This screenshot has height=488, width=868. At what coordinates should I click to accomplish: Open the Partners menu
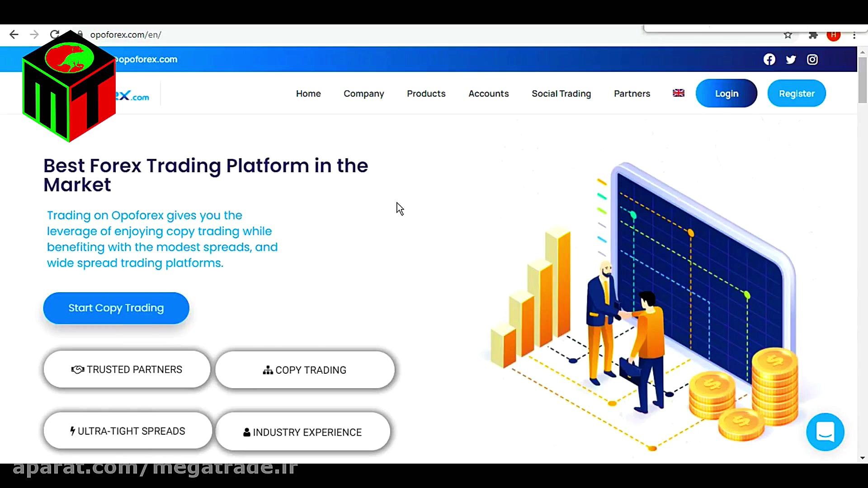point(632,94)
